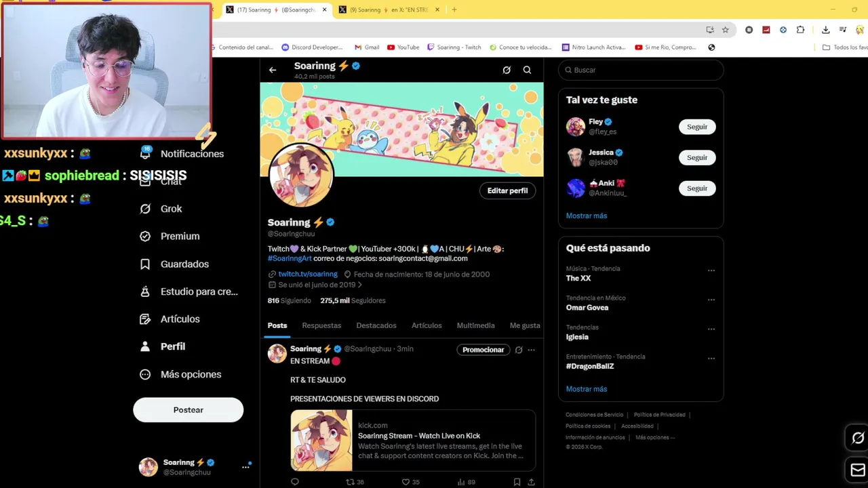Screen dimensions: 868x488
Task: Open the account switcher dots beside Soarinng
Action: pos(245,466)
